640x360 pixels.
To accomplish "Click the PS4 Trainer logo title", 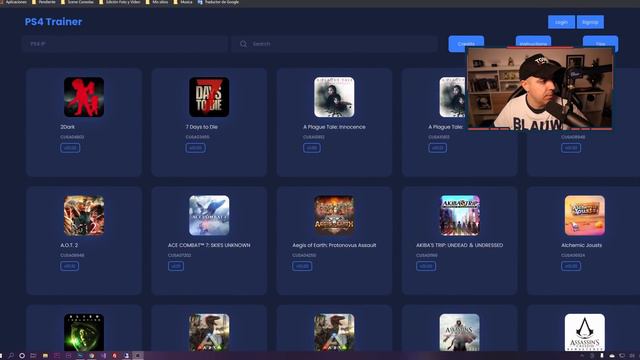I will pos(53,22).
